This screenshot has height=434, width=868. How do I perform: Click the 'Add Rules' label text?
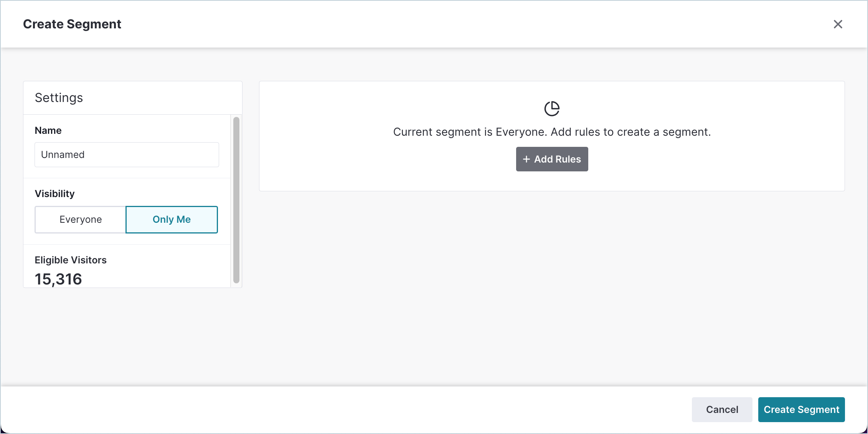(x=558, y=159)
